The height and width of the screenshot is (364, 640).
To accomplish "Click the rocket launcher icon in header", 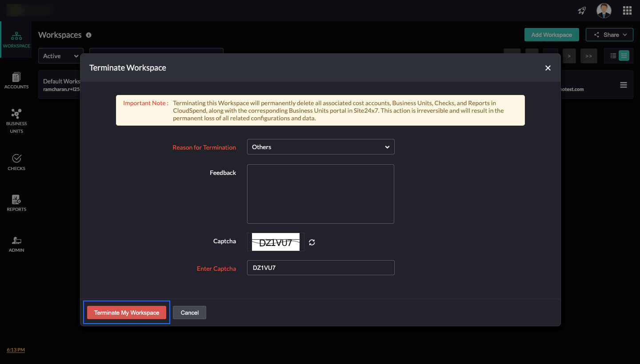I will point(581,10).
